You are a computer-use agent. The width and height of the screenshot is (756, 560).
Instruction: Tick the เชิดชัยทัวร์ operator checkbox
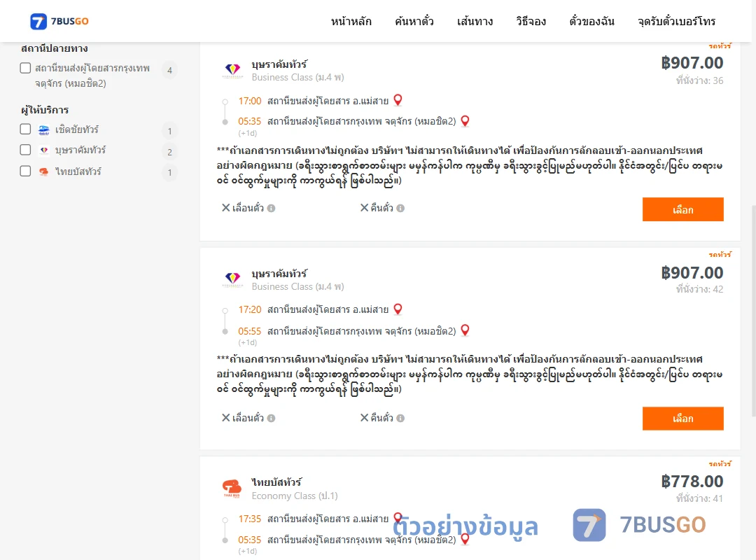(26, 129)
